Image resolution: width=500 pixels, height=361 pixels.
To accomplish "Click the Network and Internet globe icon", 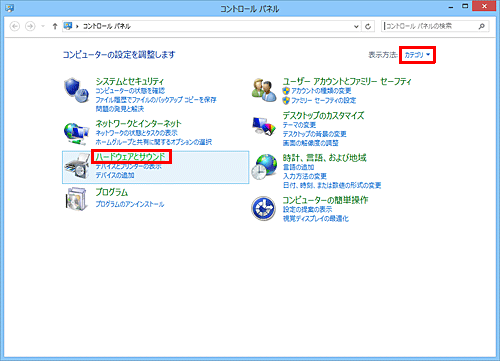I will tap(77, 134).
